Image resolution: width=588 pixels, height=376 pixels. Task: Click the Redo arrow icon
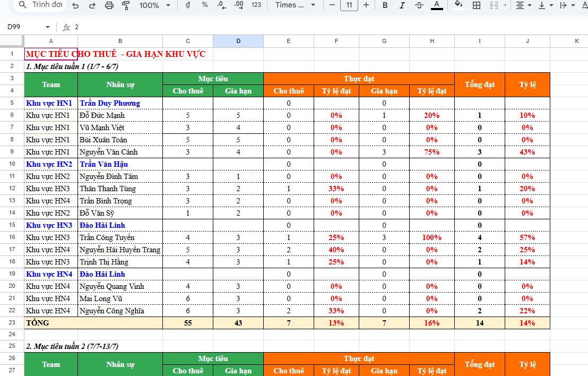point(92,5)
